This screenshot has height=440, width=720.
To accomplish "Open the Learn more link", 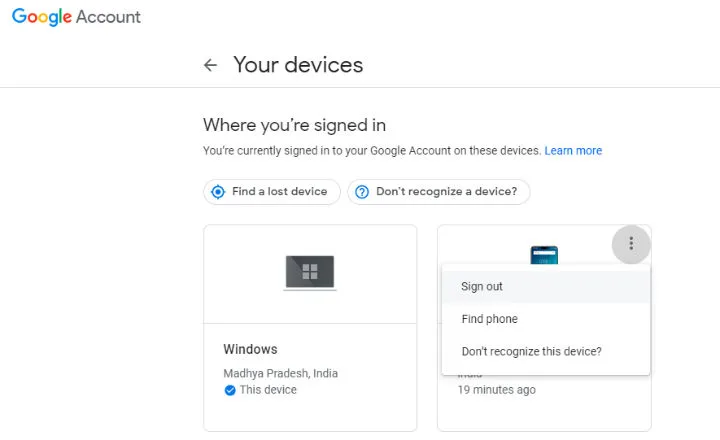I will 573,151.
